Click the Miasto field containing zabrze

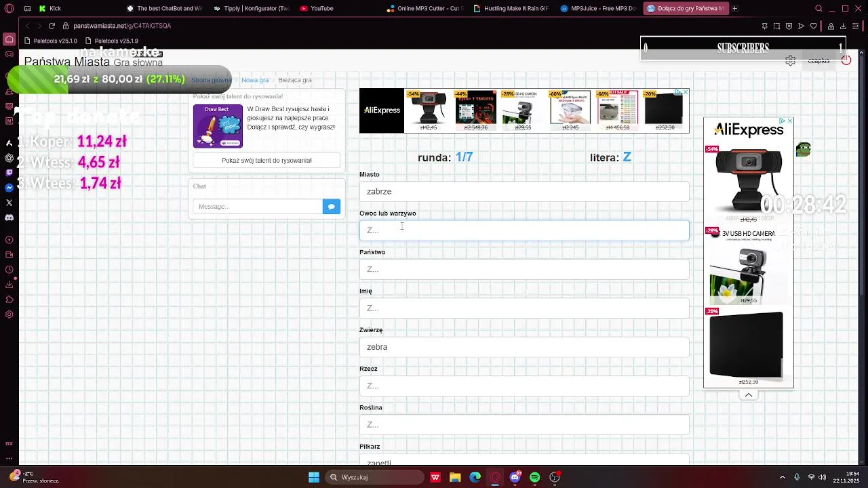point(524,192)
